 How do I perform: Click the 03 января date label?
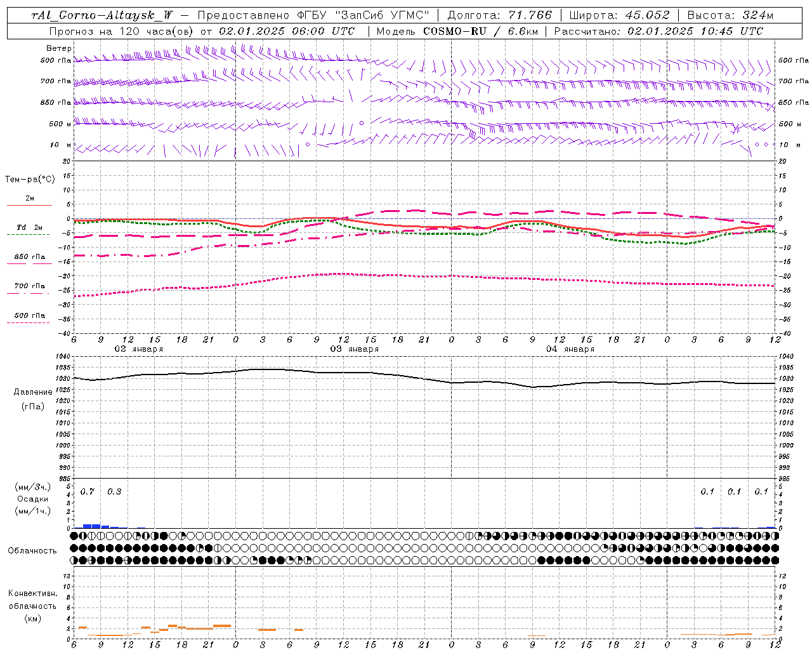pos(354,349)
